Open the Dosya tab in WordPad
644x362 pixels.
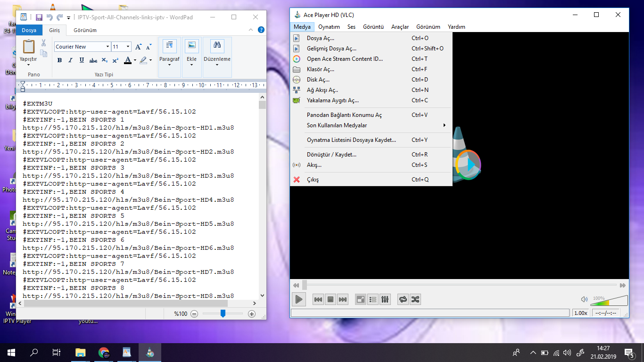click(x=29, y=30)
